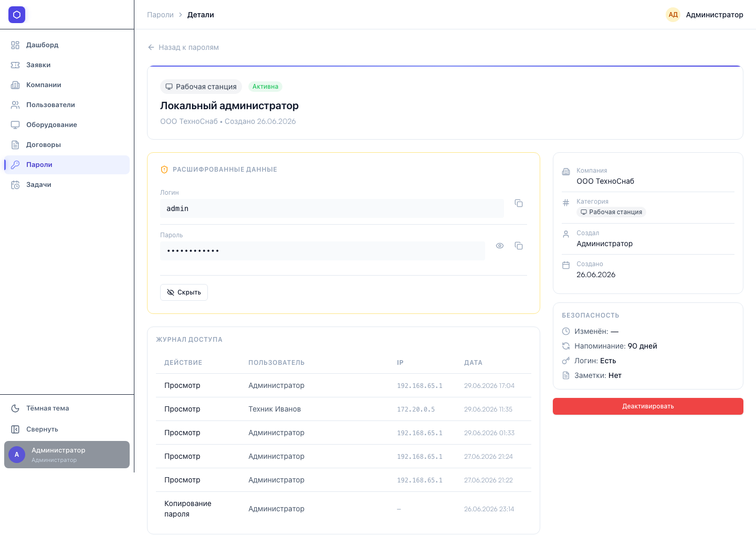Copy the login with copy icon
This screenshot has width=756, height=547.
click(519, 203)
